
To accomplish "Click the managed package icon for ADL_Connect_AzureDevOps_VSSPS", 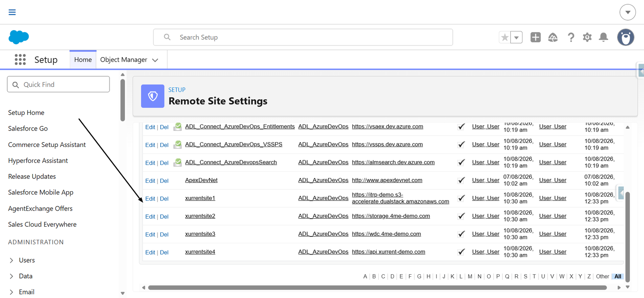I will click(178, 144).
